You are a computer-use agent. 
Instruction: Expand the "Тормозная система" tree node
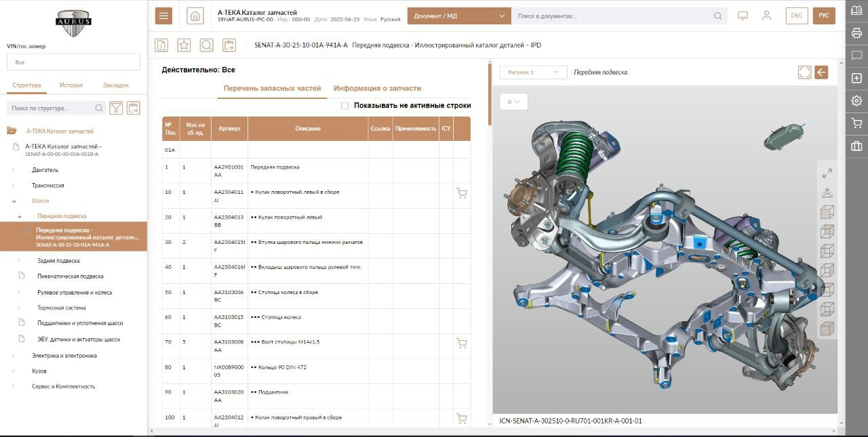coord(20,308)
